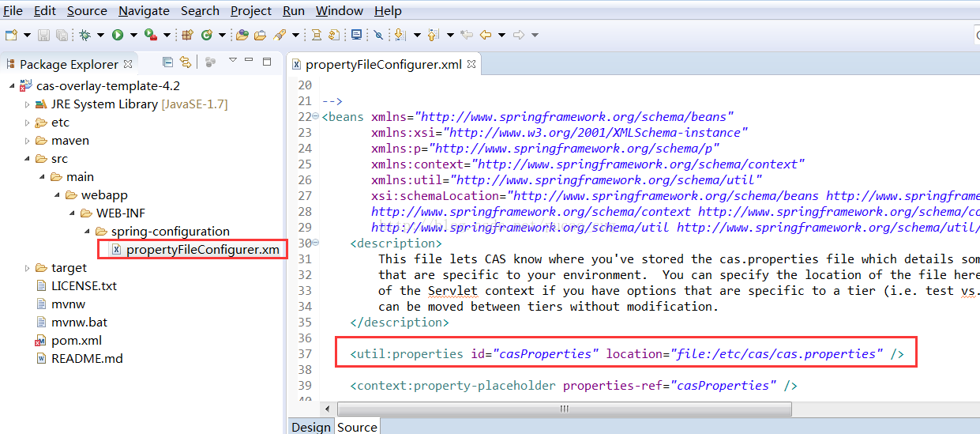The width and height of the screenshot is (980, 434).
Task: Open the Search menu
Action: (200, 11)
